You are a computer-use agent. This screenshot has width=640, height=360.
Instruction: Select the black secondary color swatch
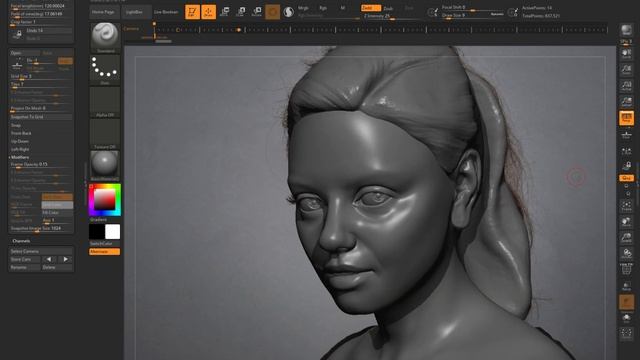point(97,231)
